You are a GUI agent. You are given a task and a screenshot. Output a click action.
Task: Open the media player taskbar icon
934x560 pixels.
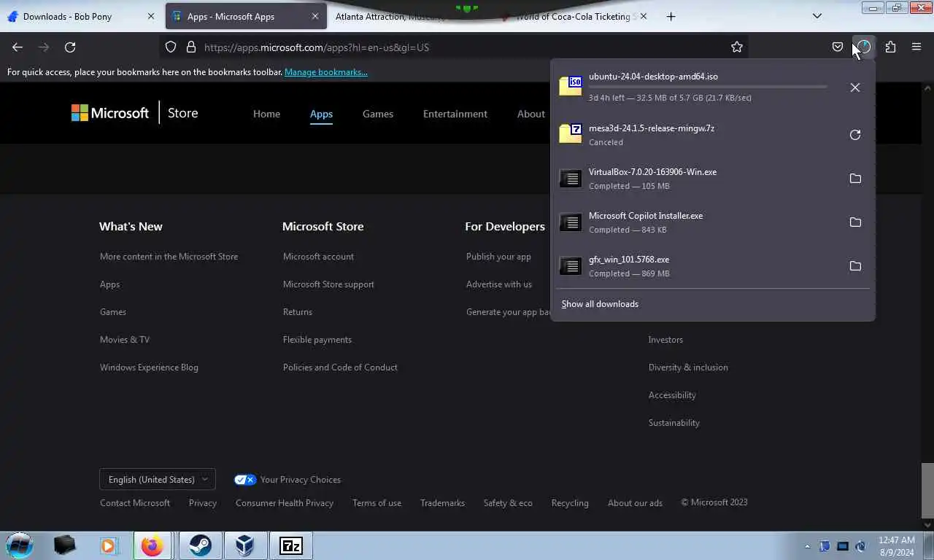[x=108, y=545]
